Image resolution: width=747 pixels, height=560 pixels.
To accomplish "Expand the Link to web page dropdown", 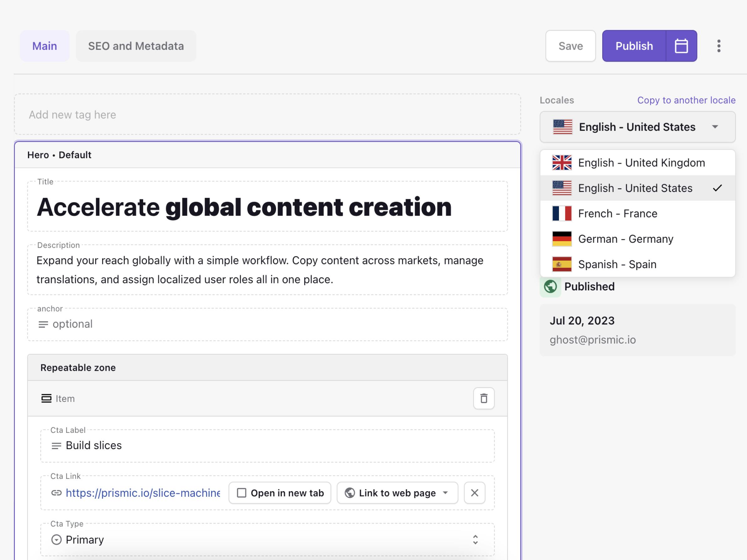I will tap(397, 493).
